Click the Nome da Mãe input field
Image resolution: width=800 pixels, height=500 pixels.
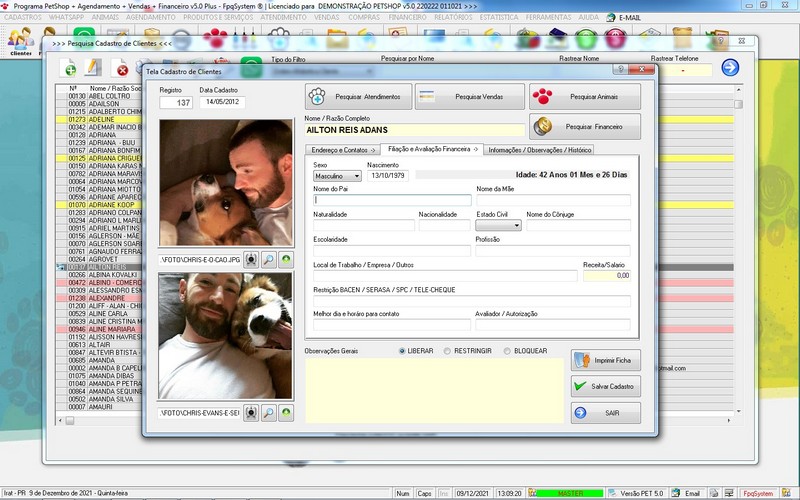(553, 200)
